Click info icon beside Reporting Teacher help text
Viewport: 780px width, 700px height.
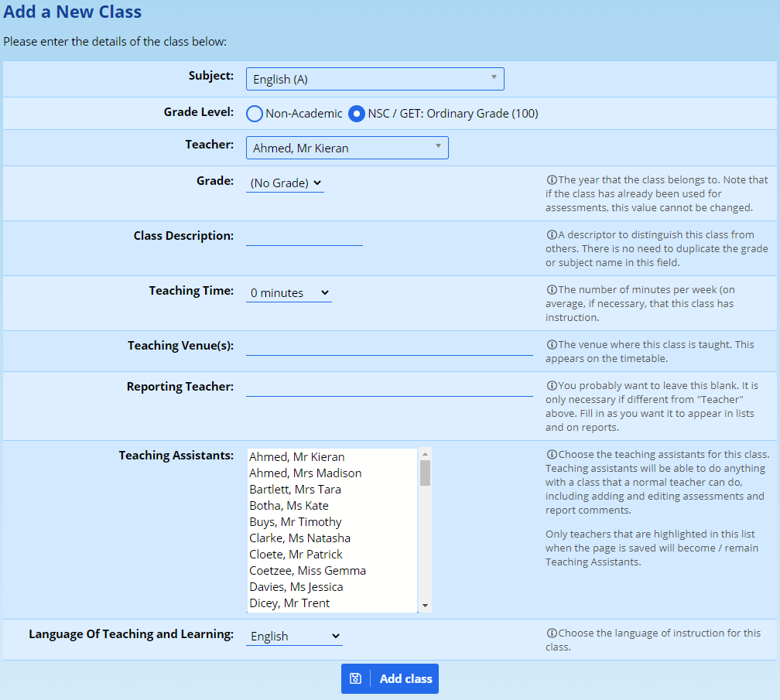coord(552,386)
